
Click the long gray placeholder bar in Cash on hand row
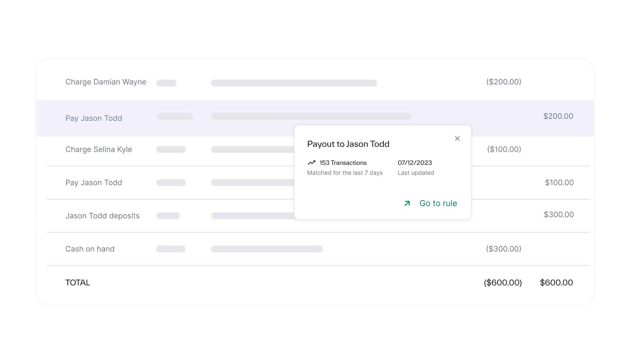pos(267,249)
